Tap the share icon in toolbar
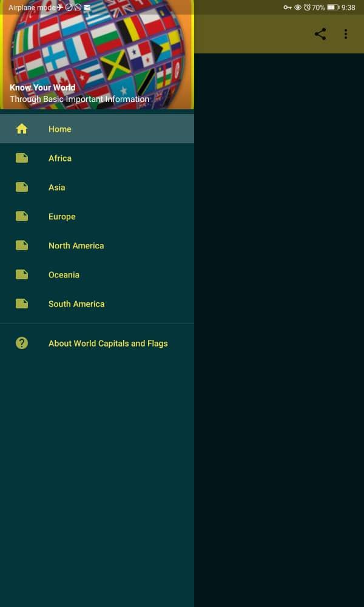 [x=320, y=34]
